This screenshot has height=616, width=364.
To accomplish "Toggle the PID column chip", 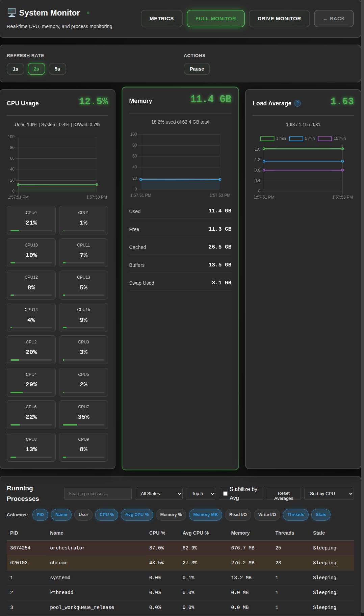I will tap(40, 515).
